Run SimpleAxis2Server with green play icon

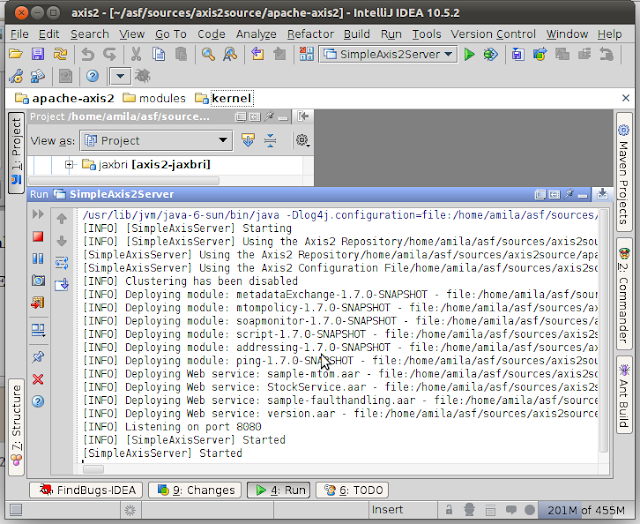pyautogui.click(x=469, y=54)
